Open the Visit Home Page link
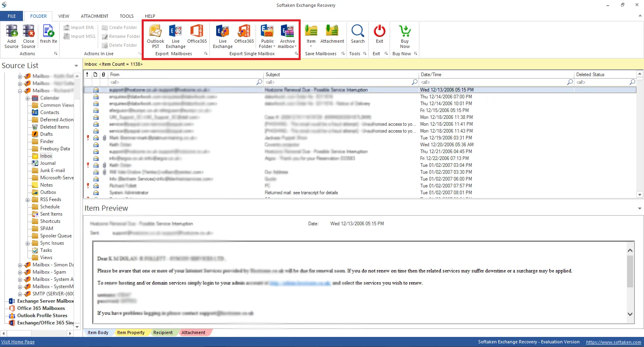Image resolution: width=644 pixels, height=347 pixels. (18, 342)
